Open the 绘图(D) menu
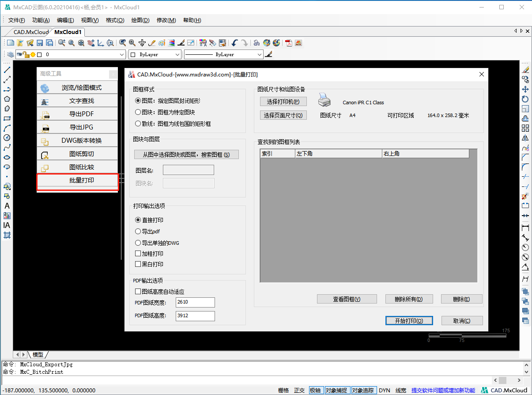The height and width of the screenshot is (395, 532). pyautogui.click(x=140, y=20)
